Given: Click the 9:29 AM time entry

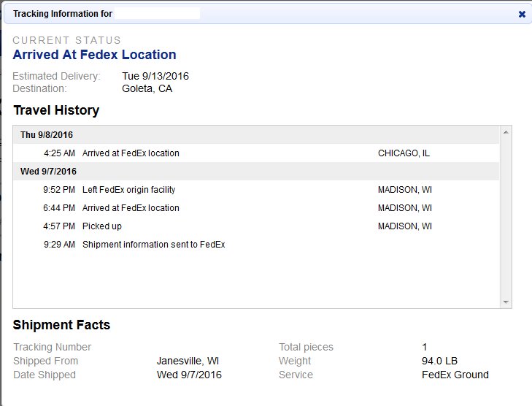Looking at the screenshot, I should (x=59, y=245).
